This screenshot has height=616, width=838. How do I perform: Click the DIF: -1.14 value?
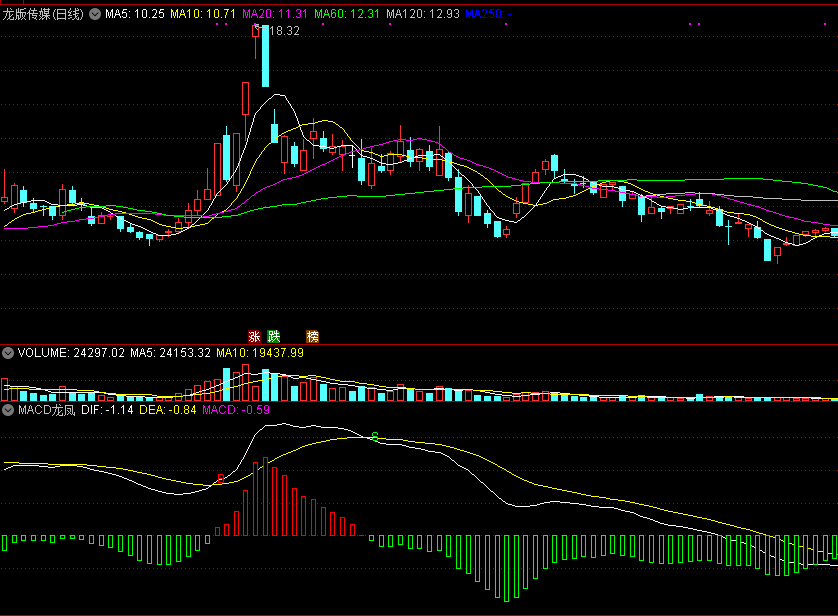coord(107,410)
